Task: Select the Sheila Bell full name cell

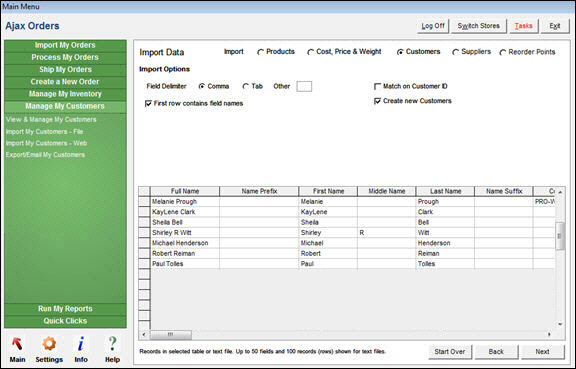Action: point(185,222)
